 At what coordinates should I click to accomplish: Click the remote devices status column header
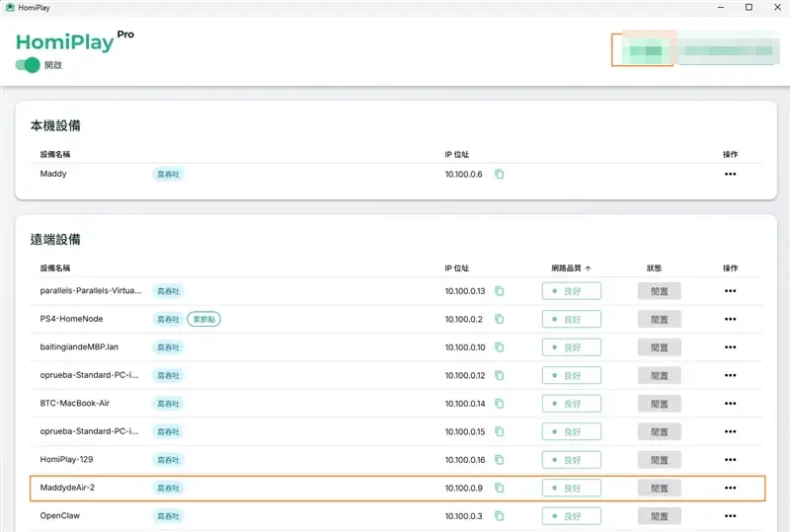pos(654,268)
